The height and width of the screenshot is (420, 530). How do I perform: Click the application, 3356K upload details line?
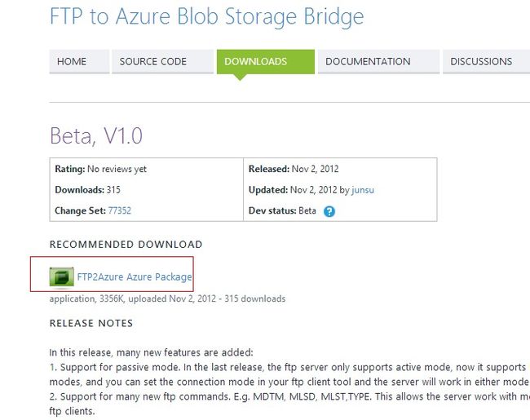[167, 299]
